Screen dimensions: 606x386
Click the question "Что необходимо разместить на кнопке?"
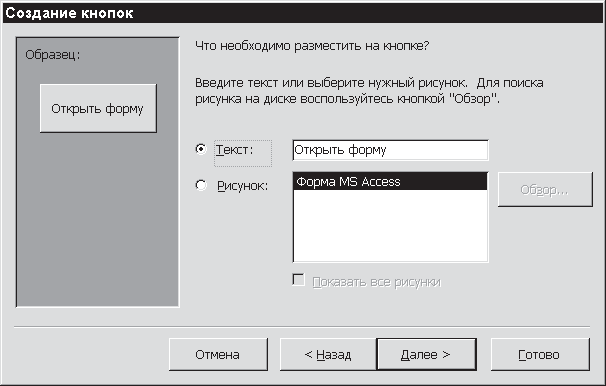[312, 46]
